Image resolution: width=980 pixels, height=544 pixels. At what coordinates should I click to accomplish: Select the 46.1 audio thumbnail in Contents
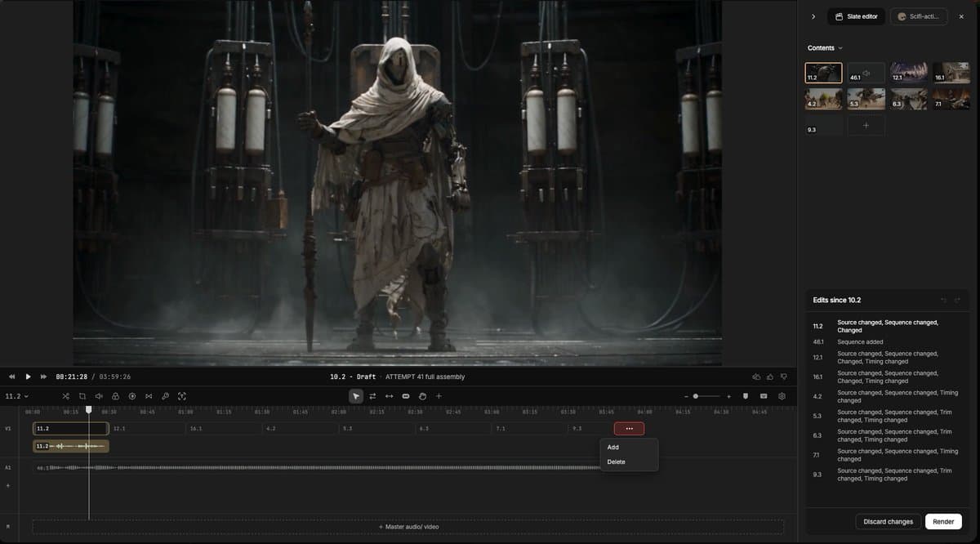click(x=866, y=73)
